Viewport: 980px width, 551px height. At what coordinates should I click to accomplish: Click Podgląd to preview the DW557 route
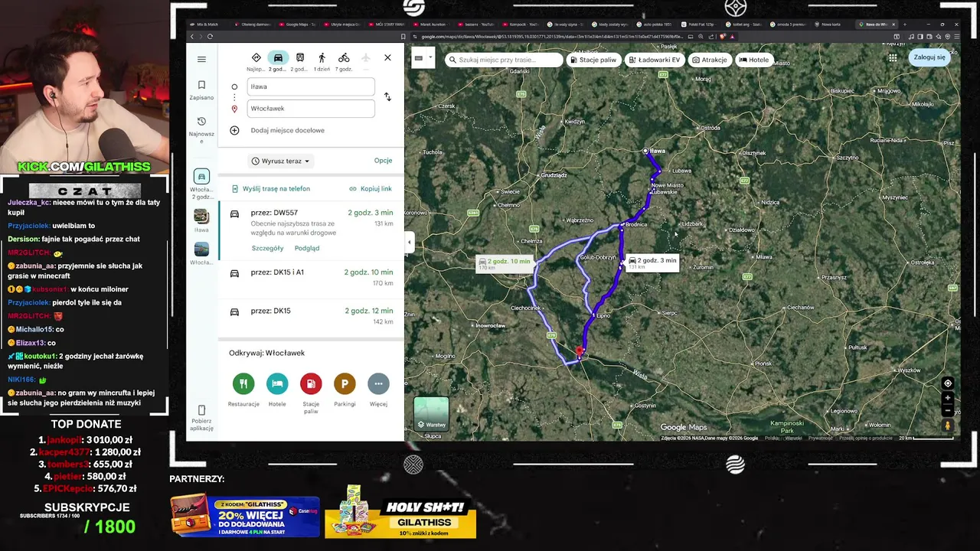coord(307,248)
